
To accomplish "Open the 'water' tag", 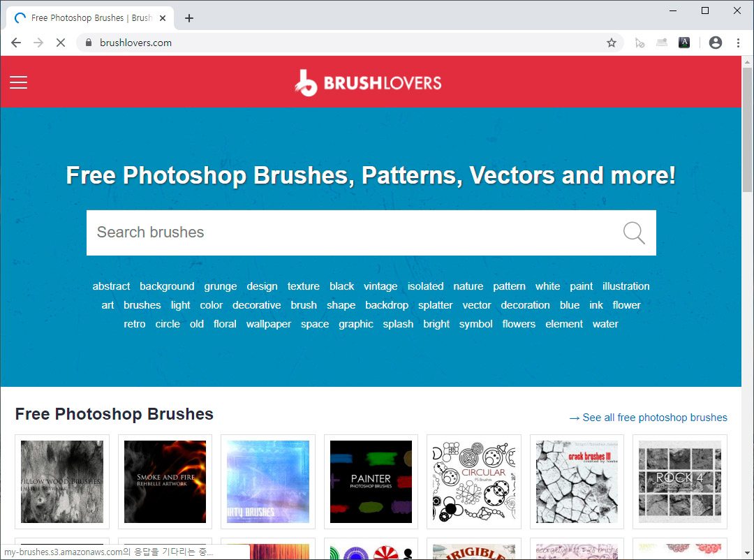I will [605, 324].
